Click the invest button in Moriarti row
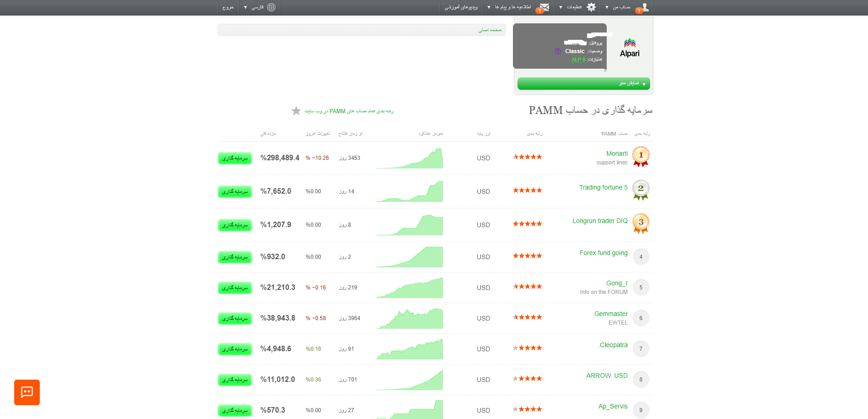Screen dimensions: 868x419 click(x=235, y=158)
